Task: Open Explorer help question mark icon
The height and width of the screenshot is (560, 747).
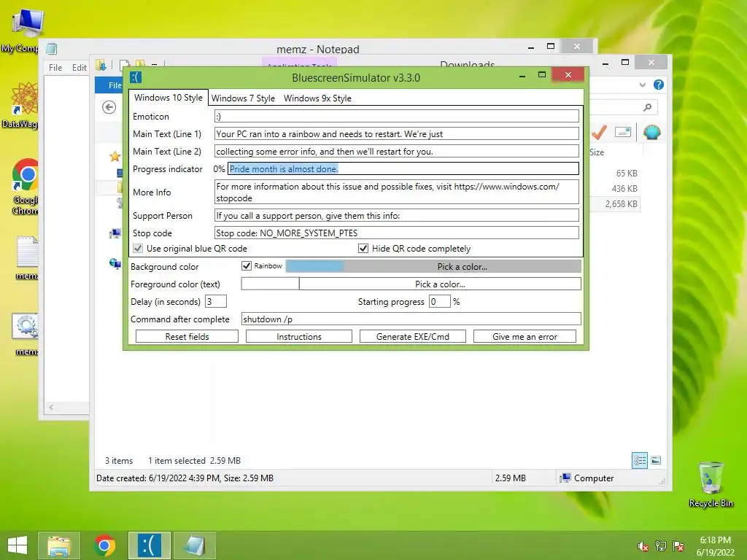Action: 659,85
